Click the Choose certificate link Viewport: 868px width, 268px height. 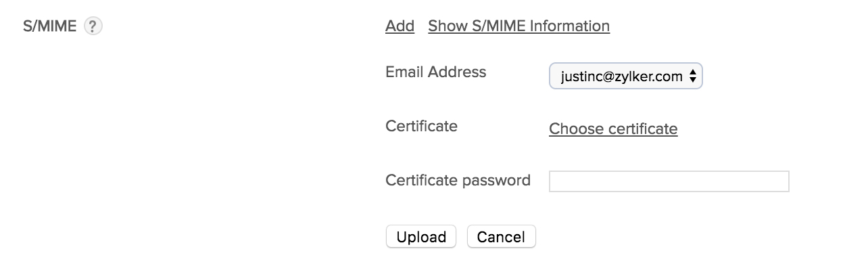click(613, 129)
